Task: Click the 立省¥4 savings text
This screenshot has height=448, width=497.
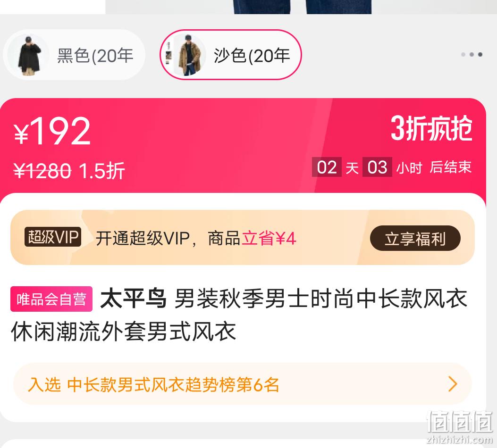Action: tap(269, 238)
